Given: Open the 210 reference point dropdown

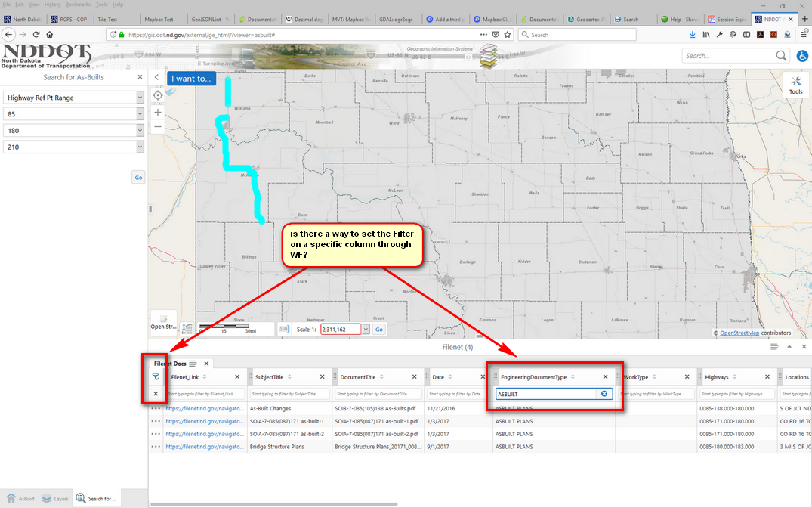Looking at the screenshot, I should pyautogui.click(x=140, y=147).
